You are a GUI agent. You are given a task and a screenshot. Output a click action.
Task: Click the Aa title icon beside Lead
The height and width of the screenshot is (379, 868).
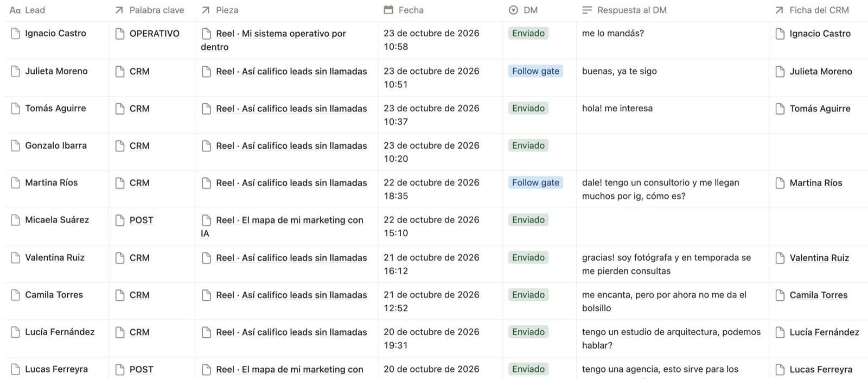click(15, 10)
